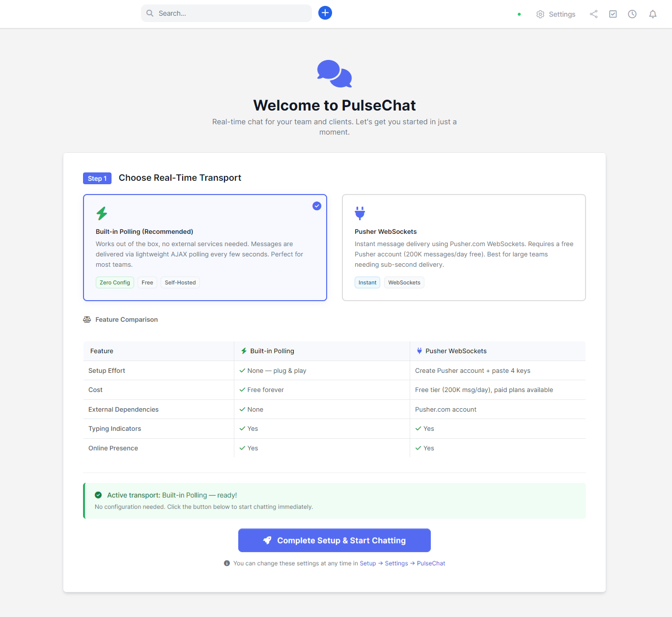Open the PulseChat link in the footer breadcrumb
This screenshot has width=672, height=617.
[x=431, y=563]
